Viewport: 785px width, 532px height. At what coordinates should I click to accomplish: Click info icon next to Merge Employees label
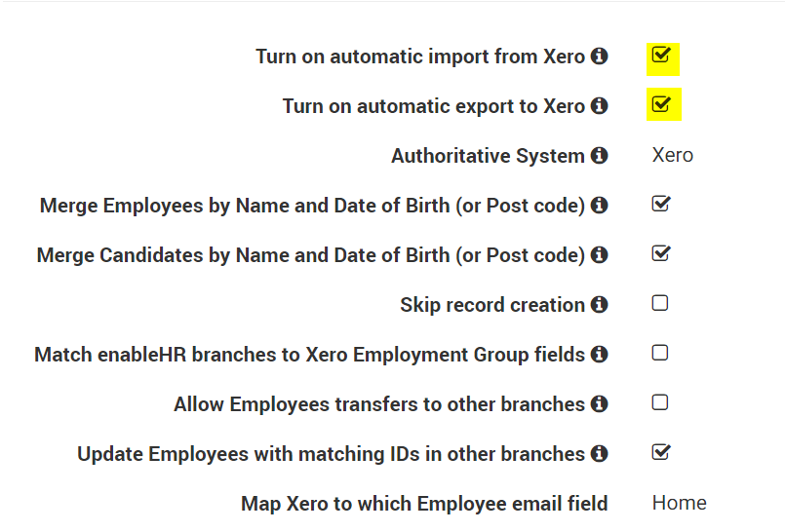600,206
